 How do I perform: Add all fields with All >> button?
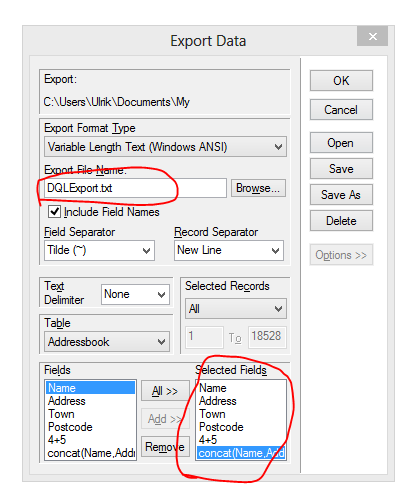coord(165,391)
